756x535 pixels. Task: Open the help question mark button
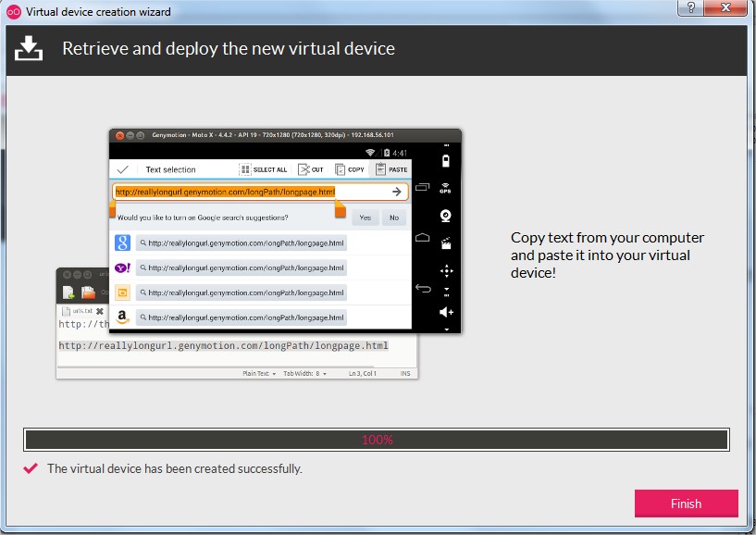[x=690, y=7]
